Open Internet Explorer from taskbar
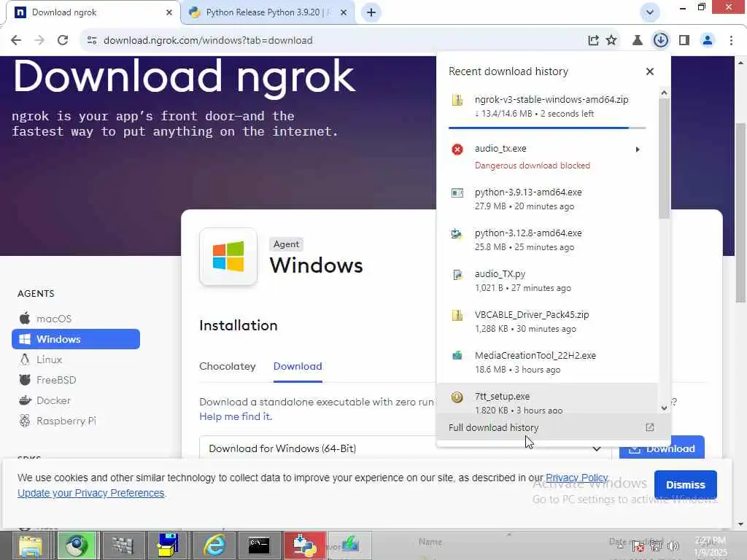This screenshot has height=560, width=747. pyautogui.click(x=214, y=545)
